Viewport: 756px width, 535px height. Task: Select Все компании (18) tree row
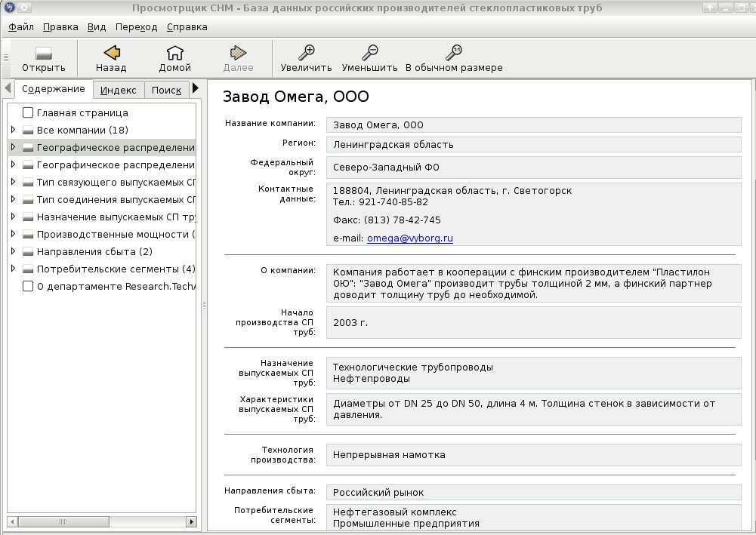pyautogui.click(x=82, y=130)
